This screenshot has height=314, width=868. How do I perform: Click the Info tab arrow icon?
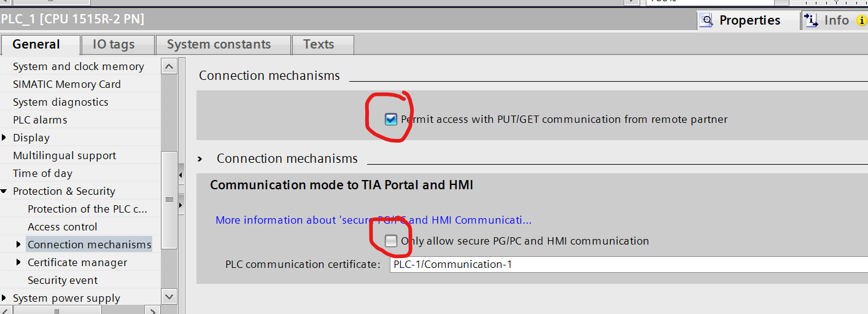(812, 21)
